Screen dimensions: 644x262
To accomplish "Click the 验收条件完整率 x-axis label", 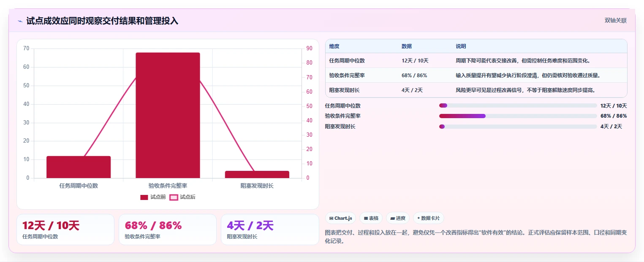I will 168,186.
